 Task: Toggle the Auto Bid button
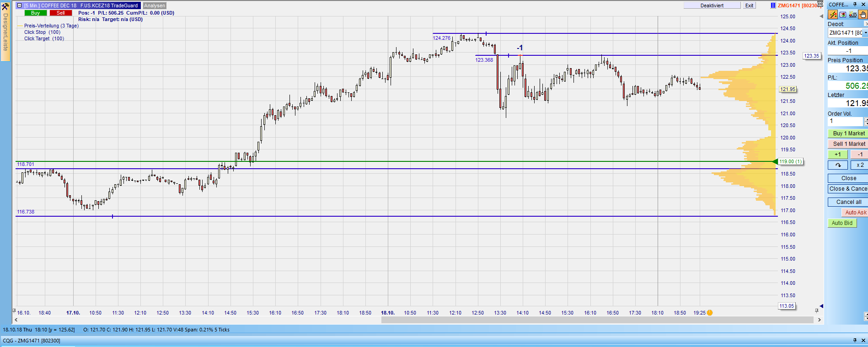[841, 223]
